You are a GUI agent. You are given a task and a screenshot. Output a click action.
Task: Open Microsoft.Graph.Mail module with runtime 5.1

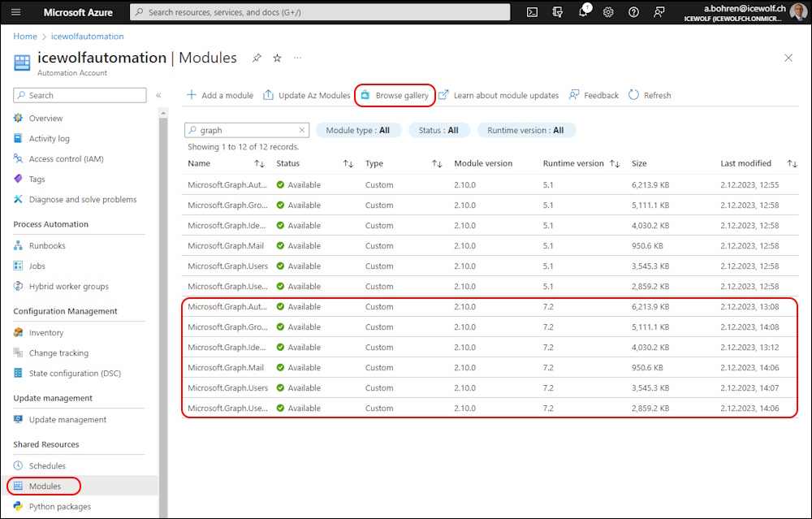[226, 245]
